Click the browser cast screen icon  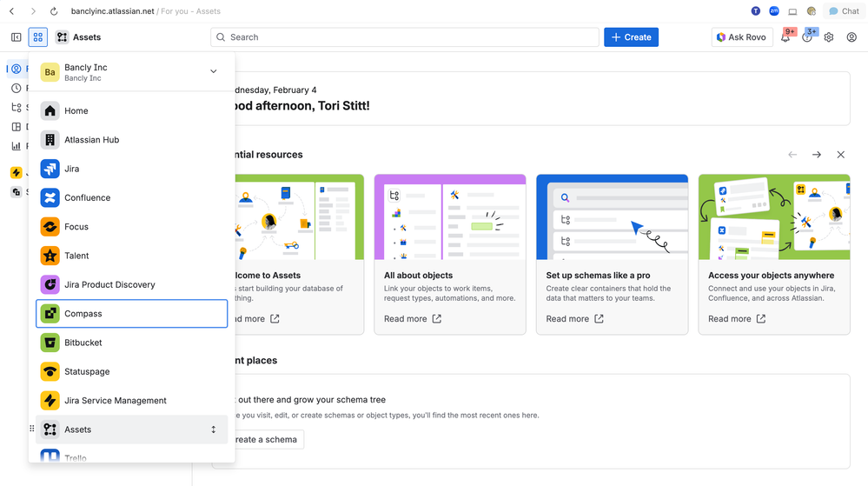point(792,11)
